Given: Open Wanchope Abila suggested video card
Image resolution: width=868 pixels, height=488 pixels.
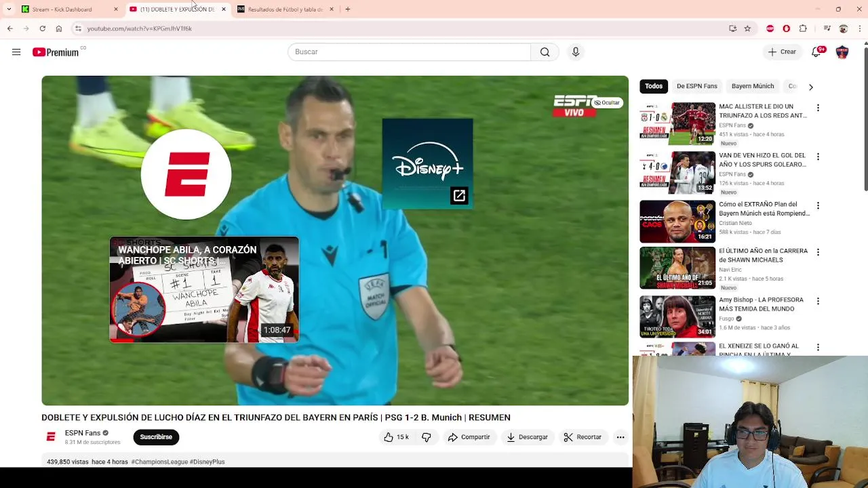Looking at the screenshot, I should [x=204, y=289].
